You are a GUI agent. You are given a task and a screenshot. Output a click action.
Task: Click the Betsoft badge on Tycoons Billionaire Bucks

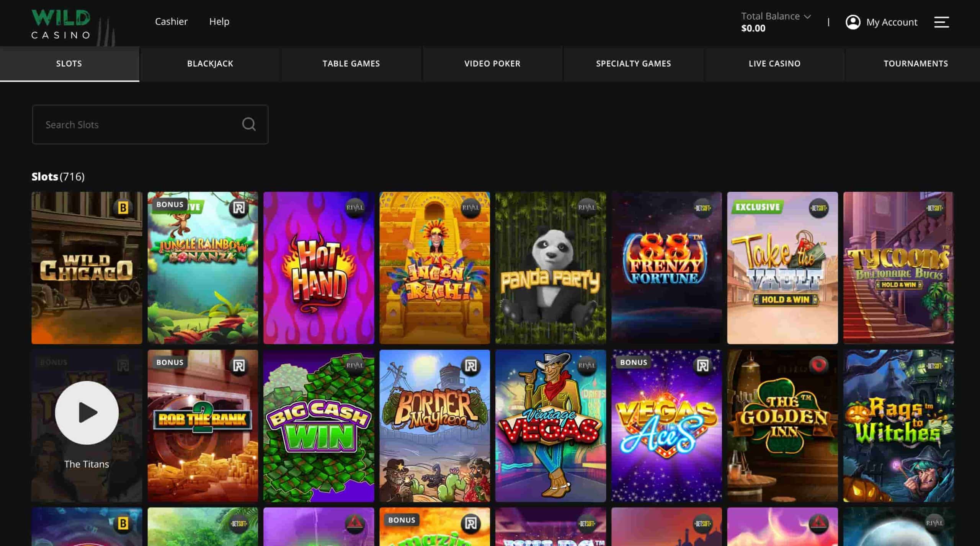pyautogui.click(x=934, y=208)
